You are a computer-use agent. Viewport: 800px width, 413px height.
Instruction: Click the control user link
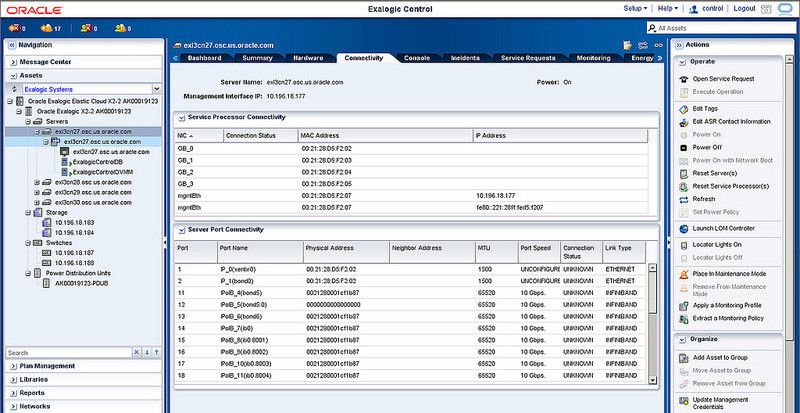tap(713, 9)
